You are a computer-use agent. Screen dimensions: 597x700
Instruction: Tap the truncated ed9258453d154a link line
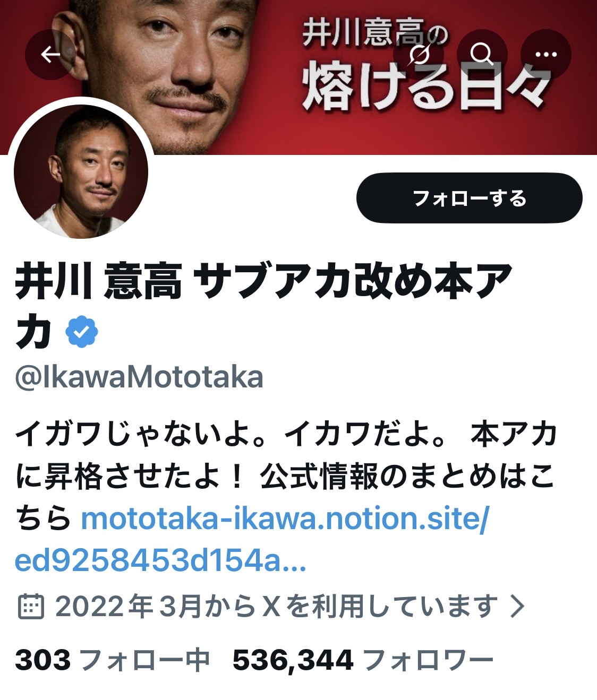click(x=161, y=560)
